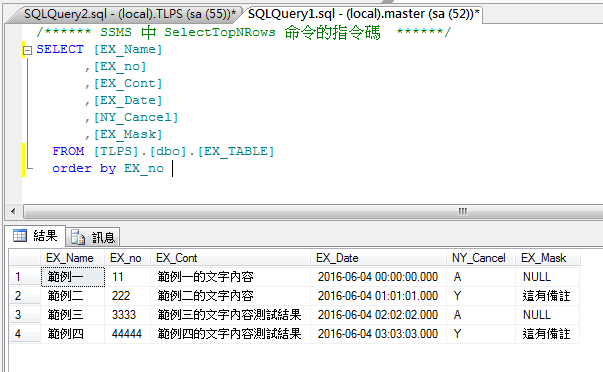The height and width of the screenshot is (372, 603).
Task: Click the cell 範例一的文字內容
Action: point(231,277)
